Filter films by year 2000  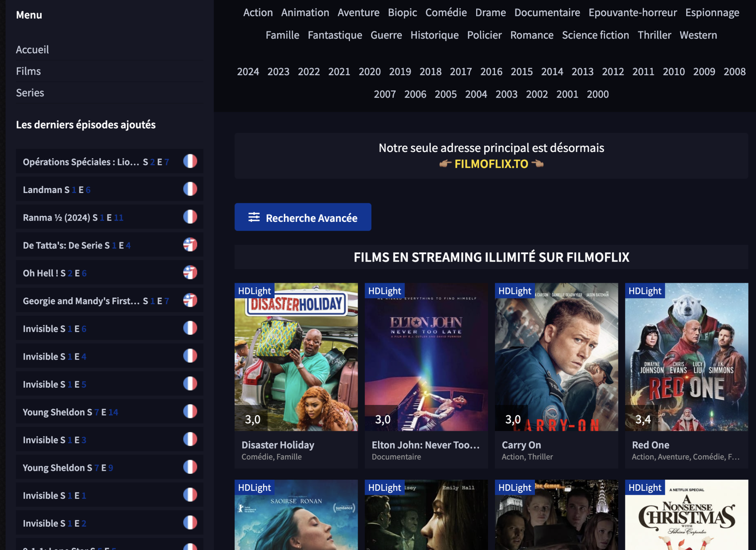598,94
